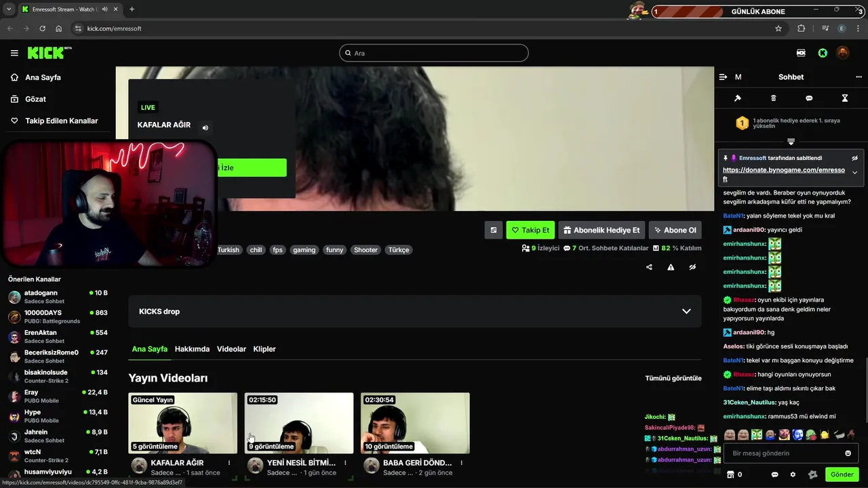Open the three-dot Sohbet options menu
Image resolution: width=868 pixels, height=488 pixels.
point(859,77)
